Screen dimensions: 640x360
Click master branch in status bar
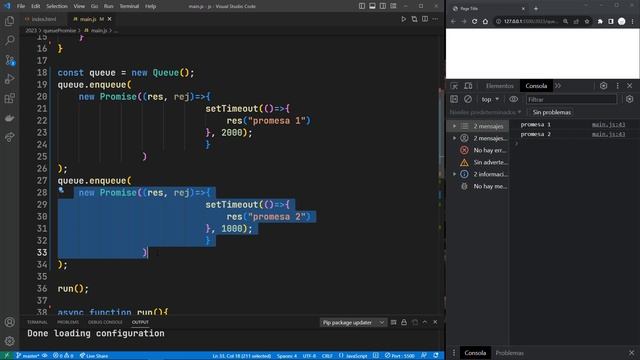click(x=28, y=356)
